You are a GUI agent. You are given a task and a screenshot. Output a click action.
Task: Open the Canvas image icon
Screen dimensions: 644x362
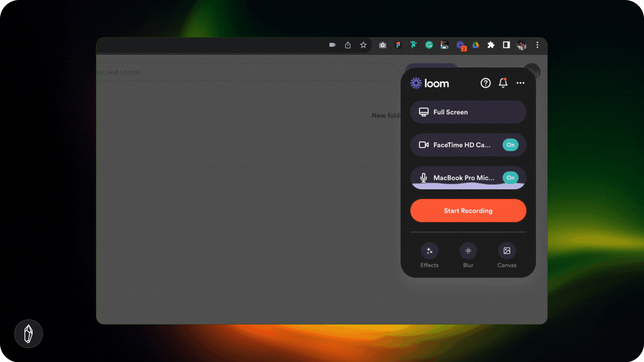(507, 251)
